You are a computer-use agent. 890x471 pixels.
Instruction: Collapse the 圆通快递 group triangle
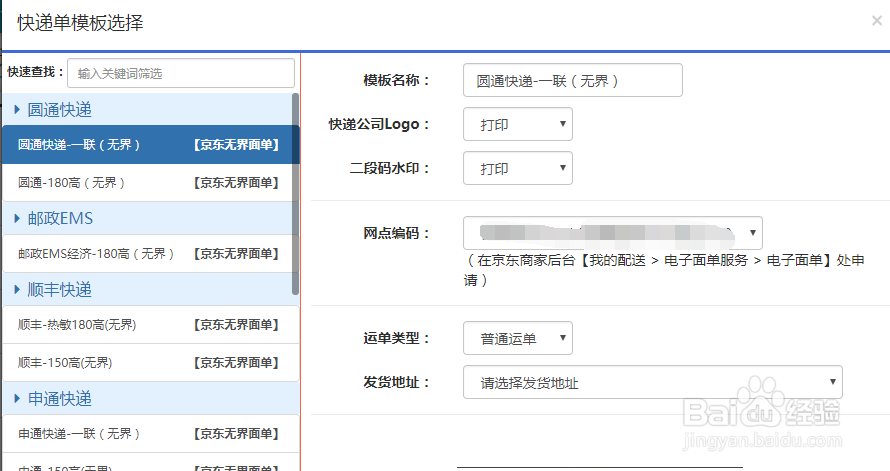[17, 110]
